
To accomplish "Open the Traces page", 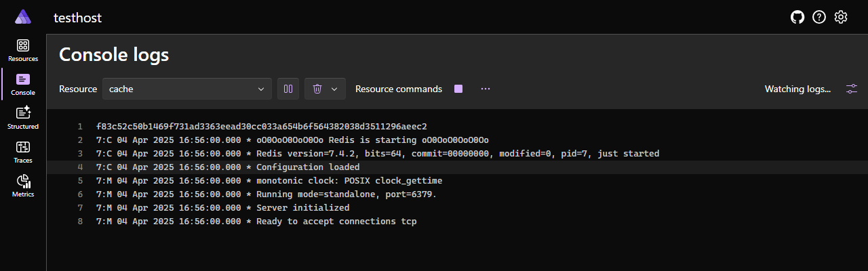I will point(23,152).
